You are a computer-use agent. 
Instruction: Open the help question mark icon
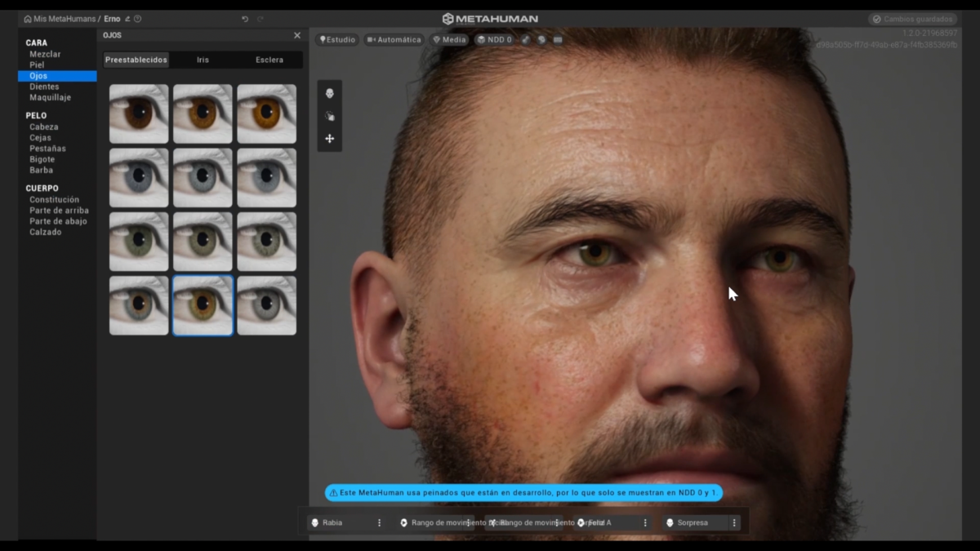(x=137, y=19)
